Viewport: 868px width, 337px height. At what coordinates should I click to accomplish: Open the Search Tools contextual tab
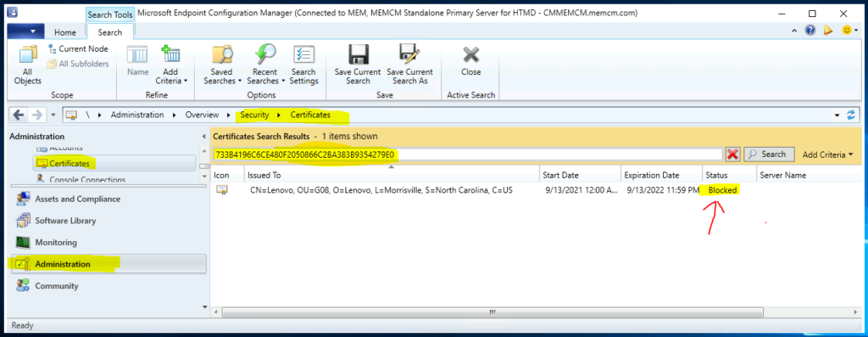point(110,15)
